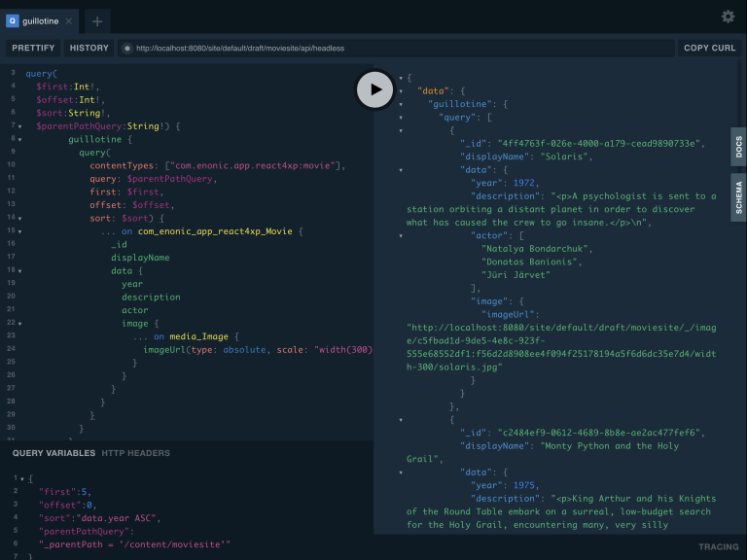Click the year value 1975
This screenshot has height=560, width=747.
(523, 485)
